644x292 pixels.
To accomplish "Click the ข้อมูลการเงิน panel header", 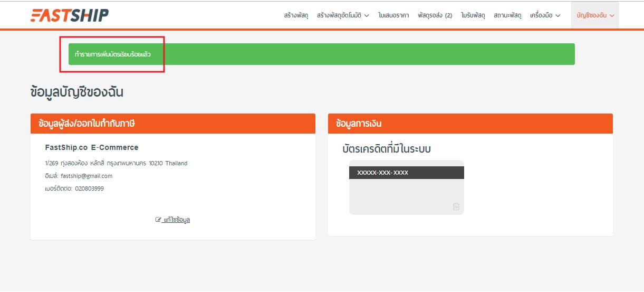I will (x=470, y=124).
